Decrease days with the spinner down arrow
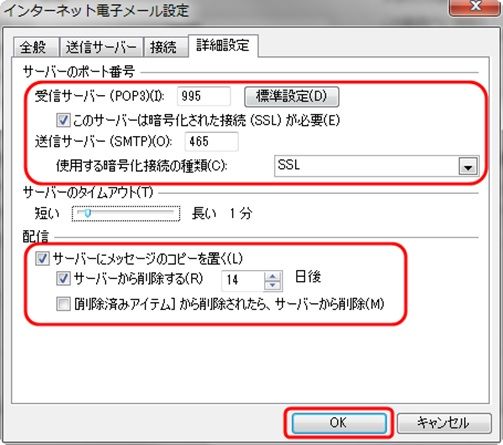The height and width of the screenshot is (445, 503). coord(273,285)
